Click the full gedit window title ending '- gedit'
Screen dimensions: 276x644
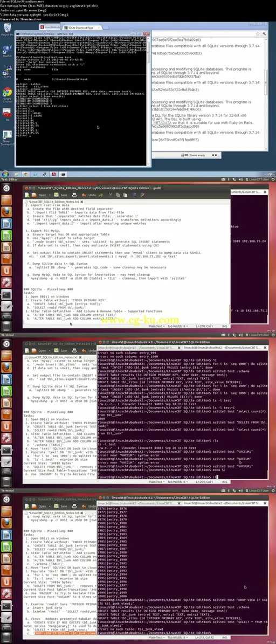tap(99, 188)
